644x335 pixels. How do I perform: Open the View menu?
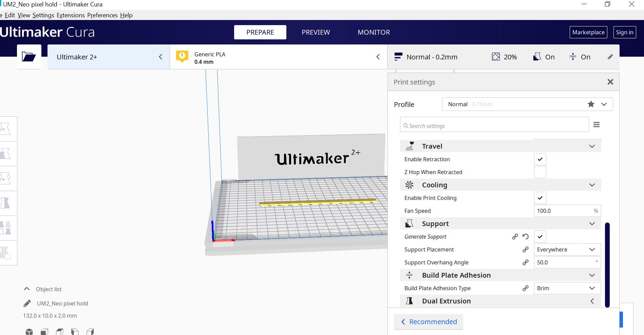click(x=24, y=15)
